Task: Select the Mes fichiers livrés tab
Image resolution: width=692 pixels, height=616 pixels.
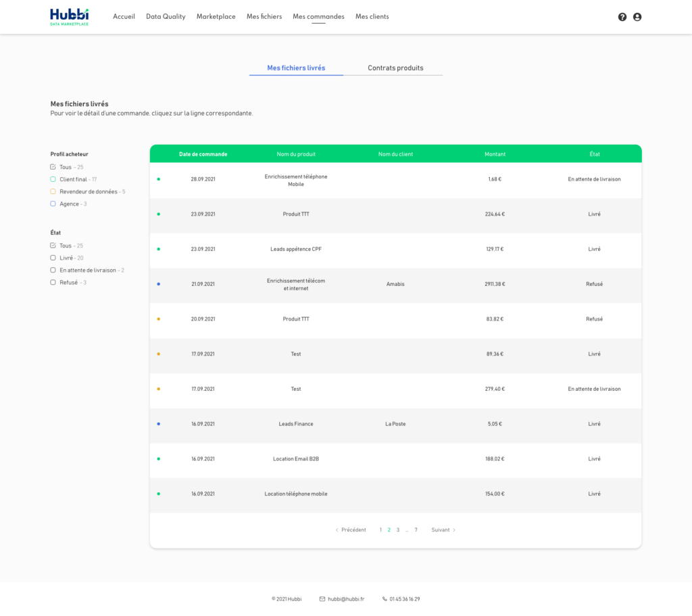Action: click(x=296, y=68)
